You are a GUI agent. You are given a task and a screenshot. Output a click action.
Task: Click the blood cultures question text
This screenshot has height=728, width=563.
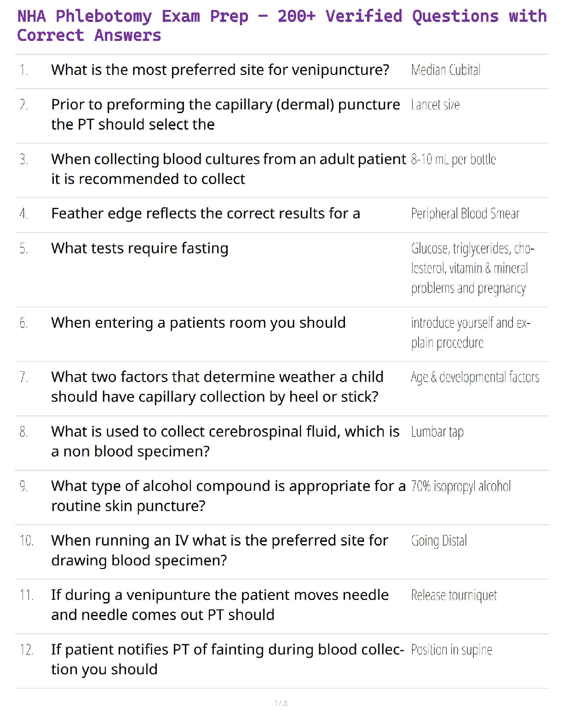pos(229,169)
